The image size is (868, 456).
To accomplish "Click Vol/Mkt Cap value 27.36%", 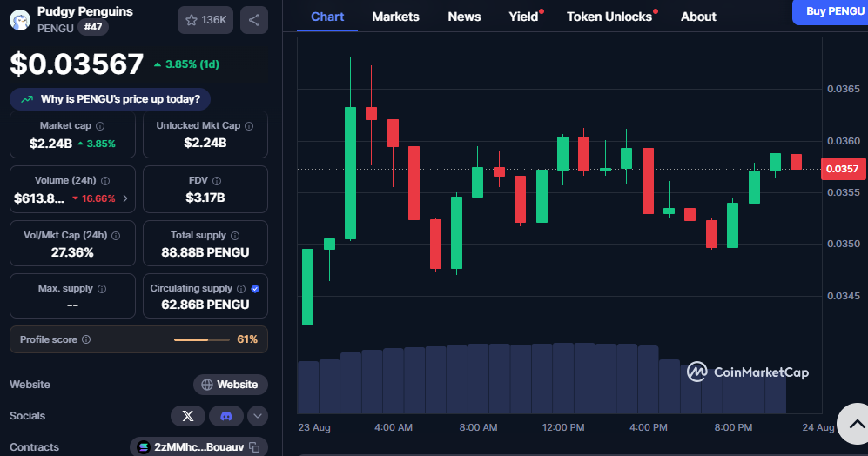I will [72, 252].
